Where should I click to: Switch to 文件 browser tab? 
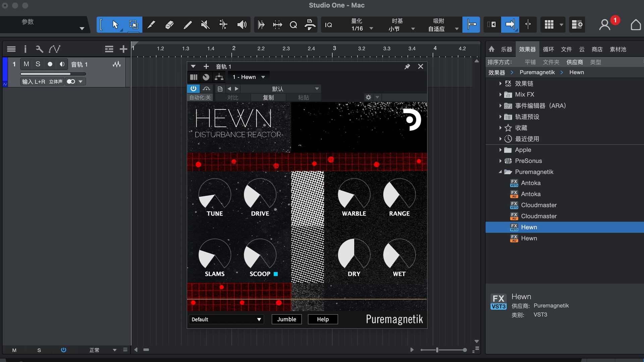point(567,49)
